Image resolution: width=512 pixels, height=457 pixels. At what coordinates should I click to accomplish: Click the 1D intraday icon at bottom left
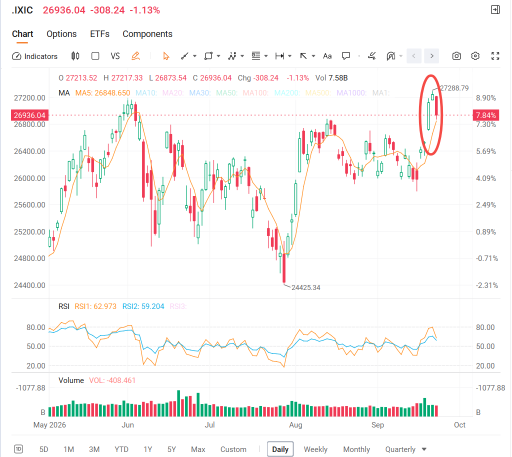[x=18, y=449]
